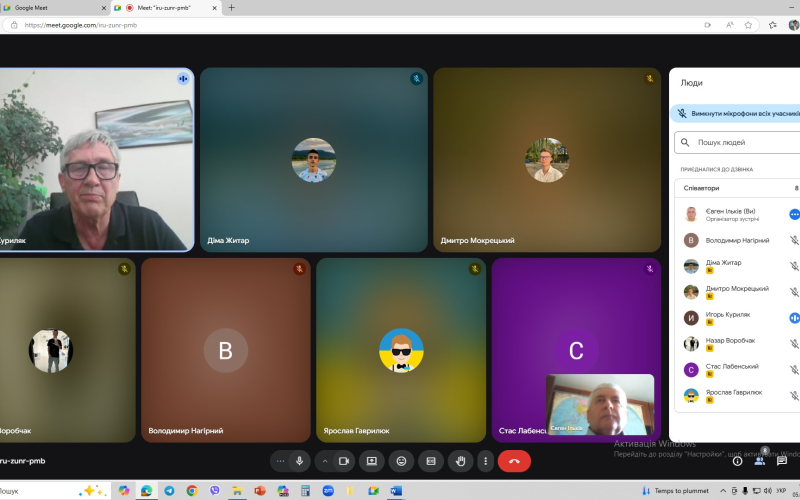Screen dimensions: 800x500
Task: Show hidden system tray icons chevron
Action: tap(723, 491)
